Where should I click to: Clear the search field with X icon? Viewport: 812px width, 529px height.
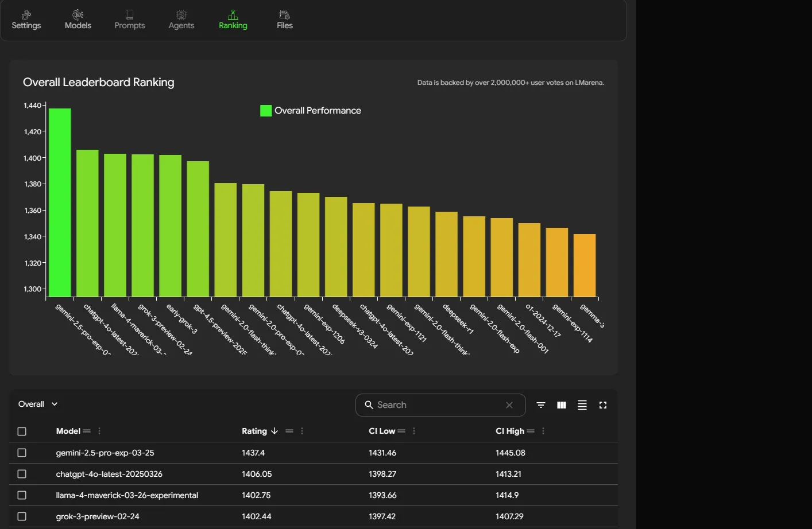pyautogui.click(x=509, y=405)
